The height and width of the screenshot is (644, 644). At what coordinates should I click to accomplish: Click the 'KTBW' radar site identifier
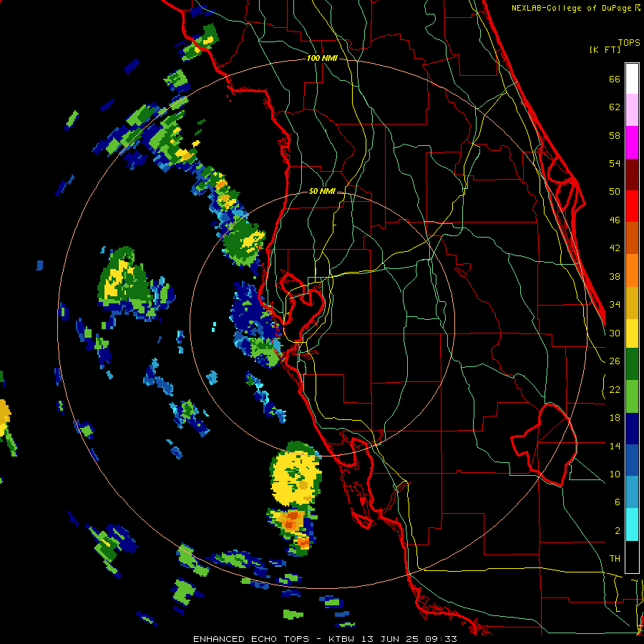(342, 639)
